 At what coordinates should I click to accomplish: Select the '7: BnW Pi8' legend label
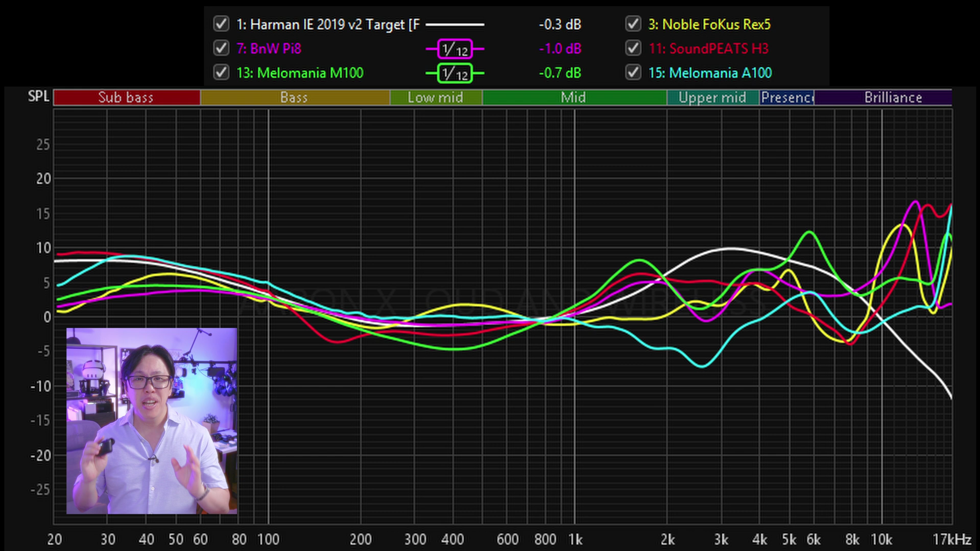click(x=269, y=49)
